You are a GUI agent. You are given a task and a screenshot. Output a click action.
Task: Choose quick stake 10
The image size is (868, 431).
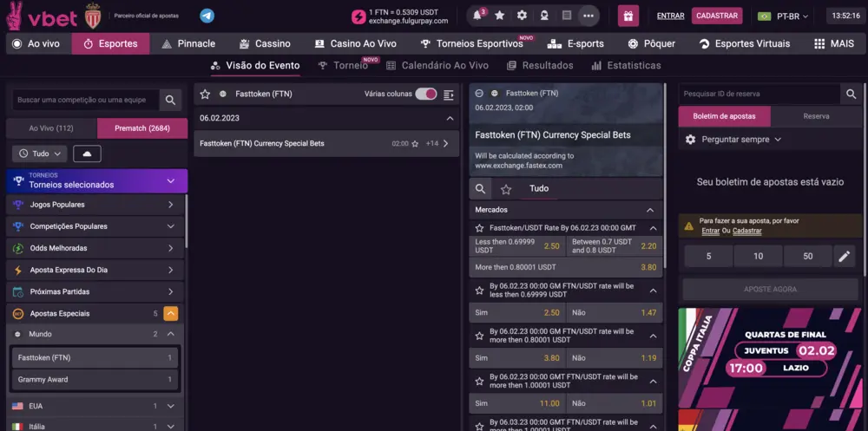point(758,256)
